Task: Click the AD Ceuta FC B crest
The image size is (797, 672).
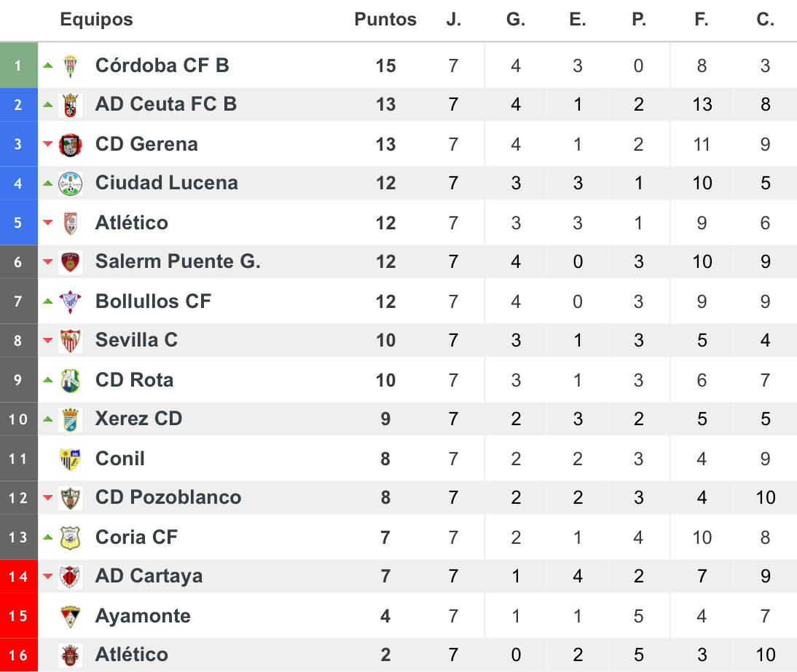Action: click(70, 105)
